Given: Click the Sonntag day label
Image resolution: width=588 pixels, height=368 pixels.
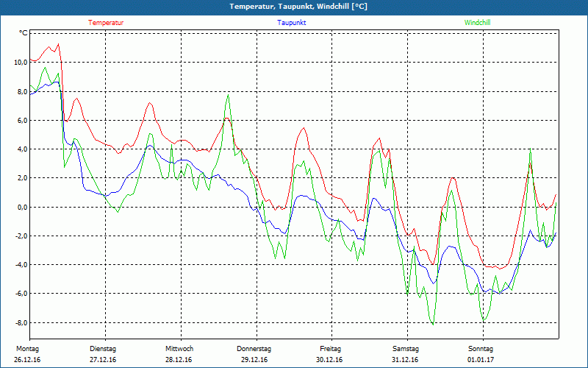Looking at the screenshot, I should click(481, 349).
